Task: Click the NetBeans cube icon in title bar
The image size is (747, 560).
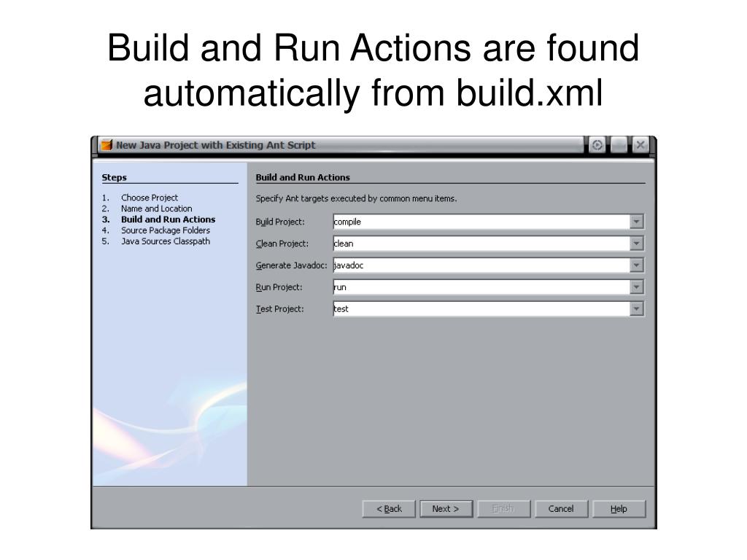Action: [x=107, y=145]
